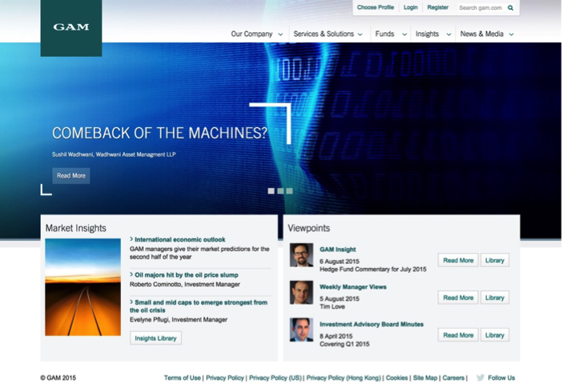
Task: Click into the Search gam.com field
Action: point(481,8)
